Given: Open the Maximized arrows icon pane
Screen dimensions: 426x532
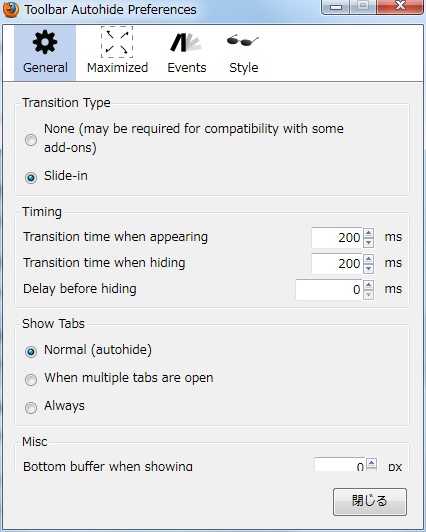Looking at the screenshot, I should [117, 53].
